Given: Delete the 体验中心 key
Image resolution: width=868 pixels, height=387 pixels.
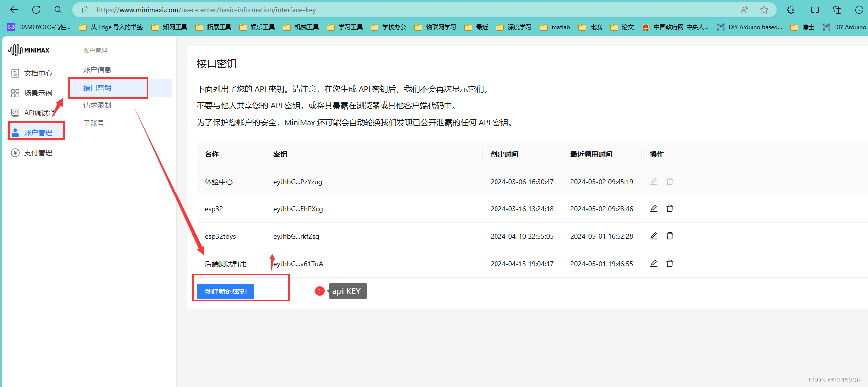Looking at the screenshot, I should coord(670,181).
